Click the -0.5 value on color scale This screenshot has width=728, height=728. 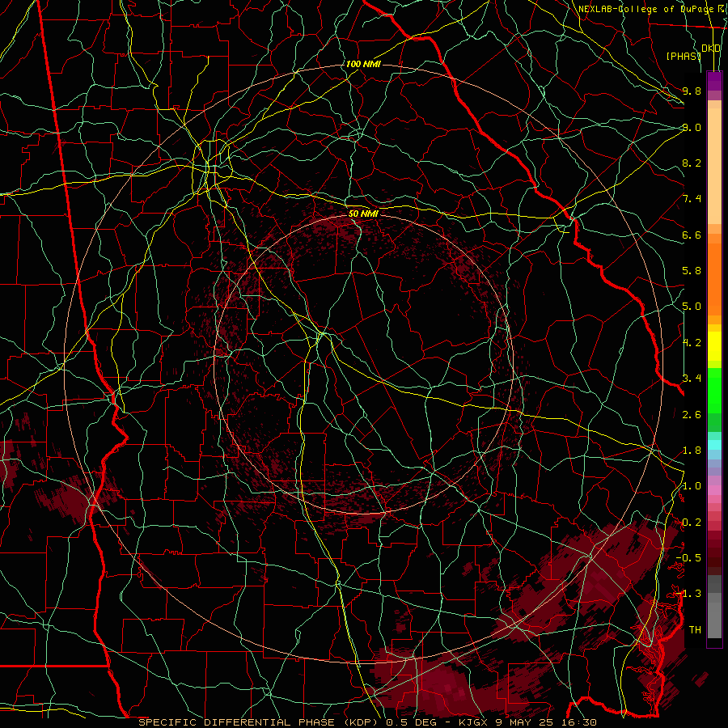pos(688,558)
